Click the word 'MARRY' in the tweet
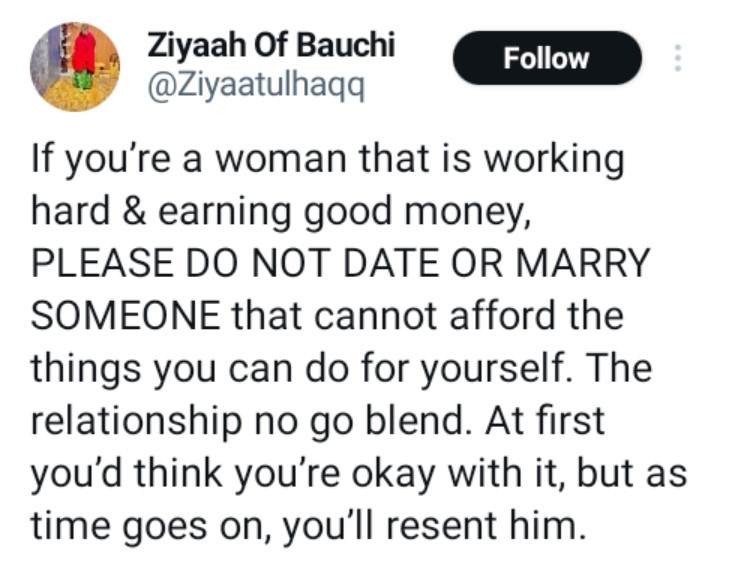The image size is (738, 576). click(x=583, y=263)
